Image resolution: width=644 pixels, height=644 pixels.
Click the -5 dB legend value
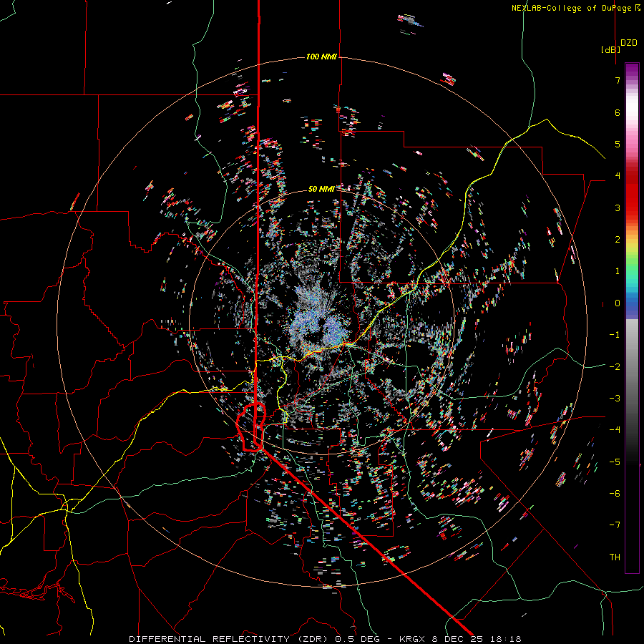click(615, 462)
